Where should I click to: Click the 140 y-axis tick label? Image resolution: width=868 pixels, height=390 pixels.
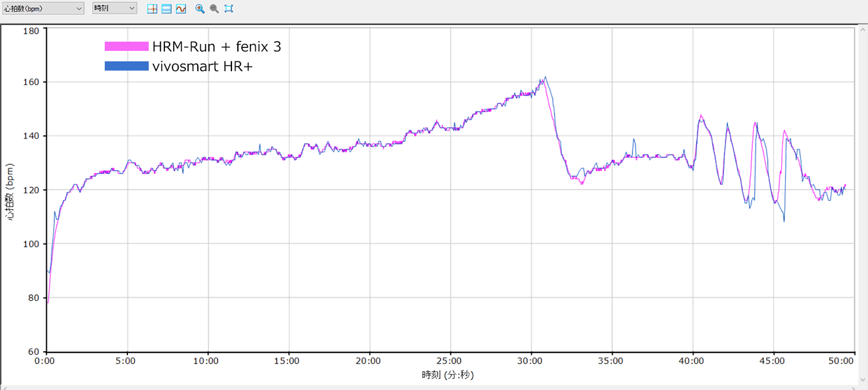point(31,136)
